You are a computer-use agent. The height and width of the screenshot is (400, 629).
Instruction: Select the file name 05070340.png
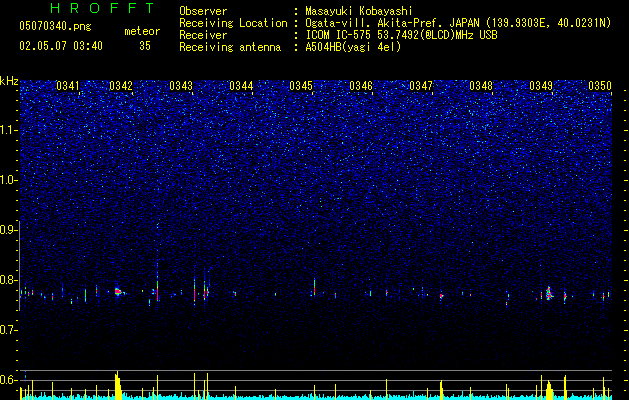tap(55, 26)
